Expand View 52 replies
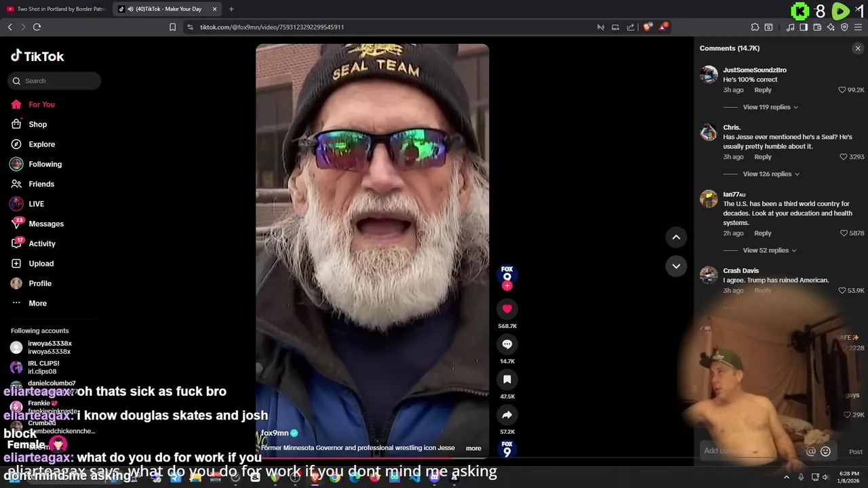Viewport: 868px width, 488px height. tap(770, 250)
